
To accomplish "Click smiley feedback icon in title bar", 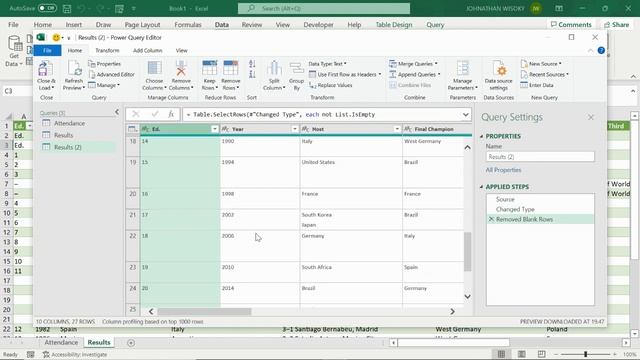I will pos(56,38).
